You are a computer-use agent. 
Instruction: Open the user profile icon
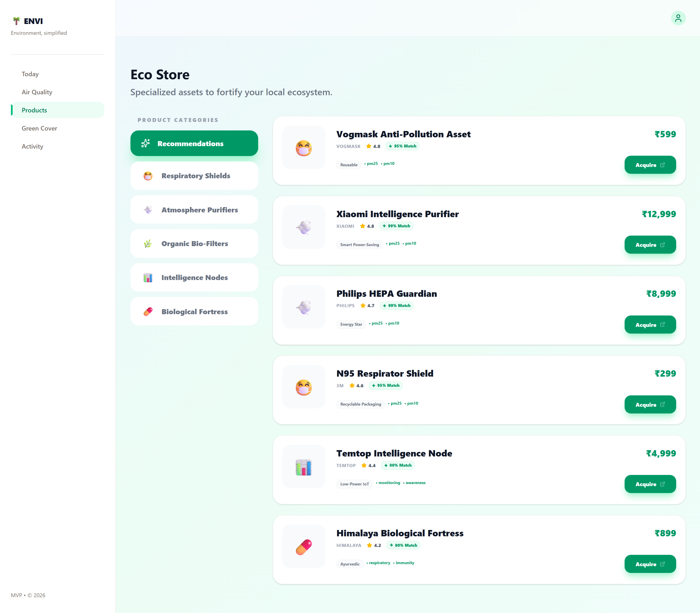[678, 18]
